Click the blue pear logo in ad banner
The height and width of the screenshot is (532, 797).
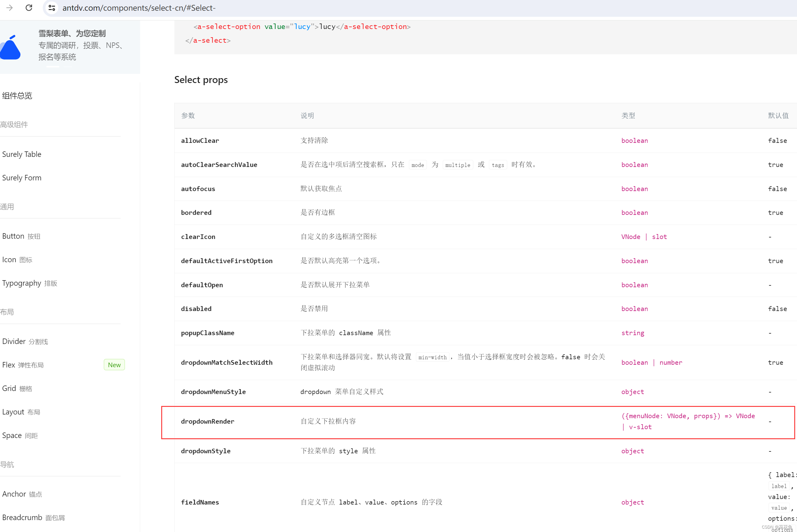[x=10, y=48]
